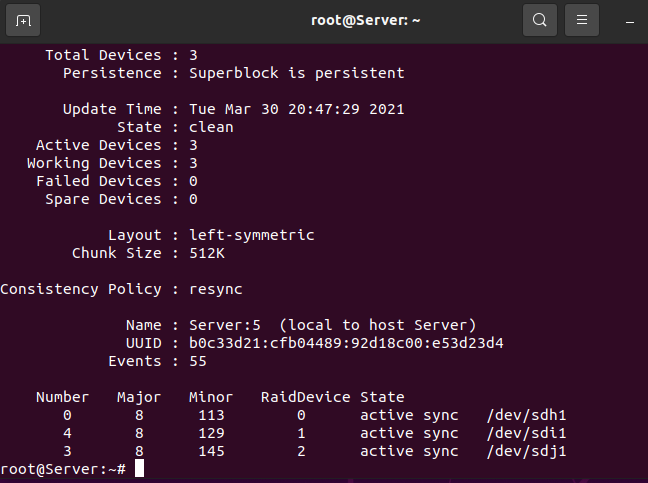Screen dimensions: 648x483
Task: Click 'active sync' in the /dev/sdh1 row
Action: (x=409, y=415)
